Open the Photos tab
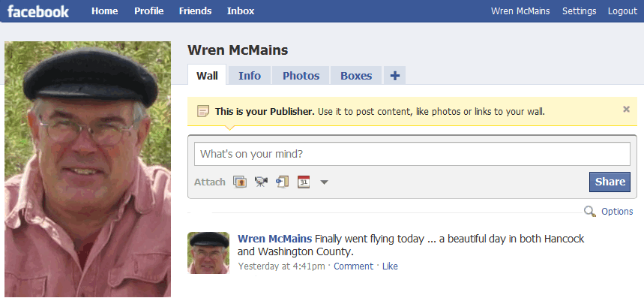Screen dimensions: 644x301 (301, 76)
